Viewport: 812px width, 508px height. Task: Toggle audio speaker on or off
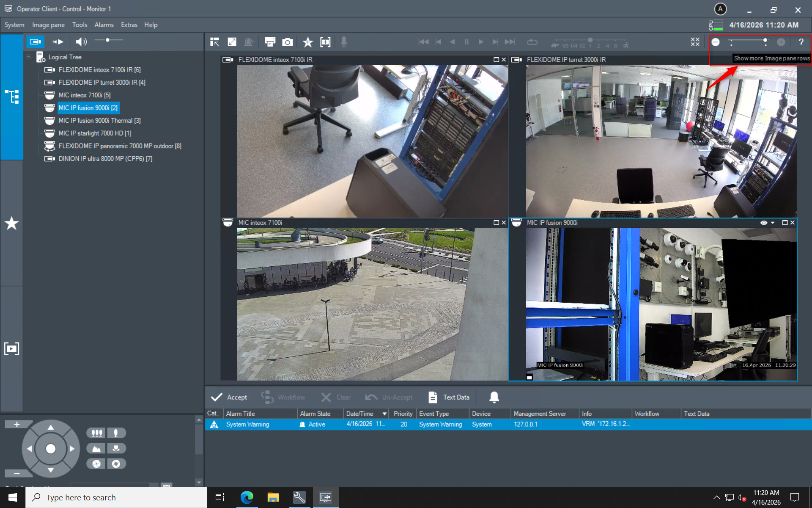pos(81,41)
